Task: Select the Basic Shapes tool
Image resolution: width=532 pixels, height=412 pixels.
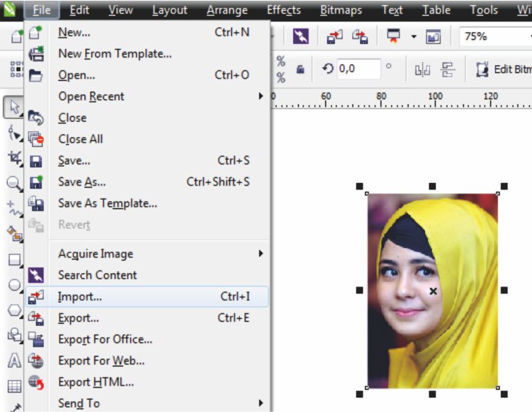Action: [14, 335]
